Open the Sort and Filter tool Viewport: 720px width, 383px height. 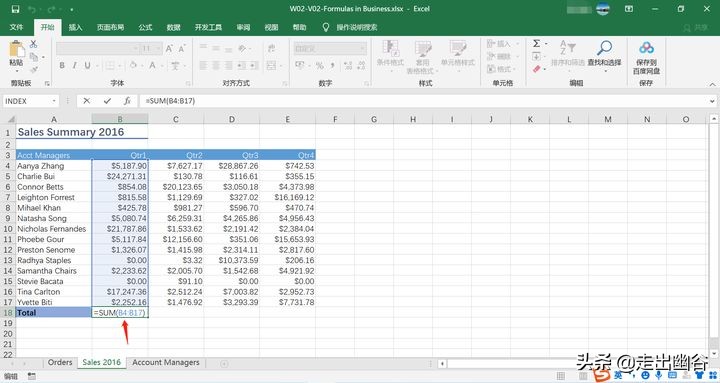click(x=568, y=53)
